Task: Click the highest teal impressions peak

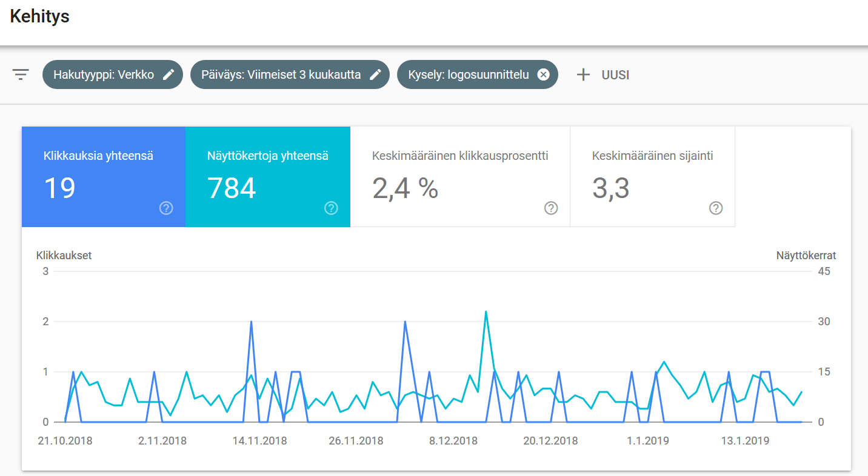Action: click(x=486, y=311)
